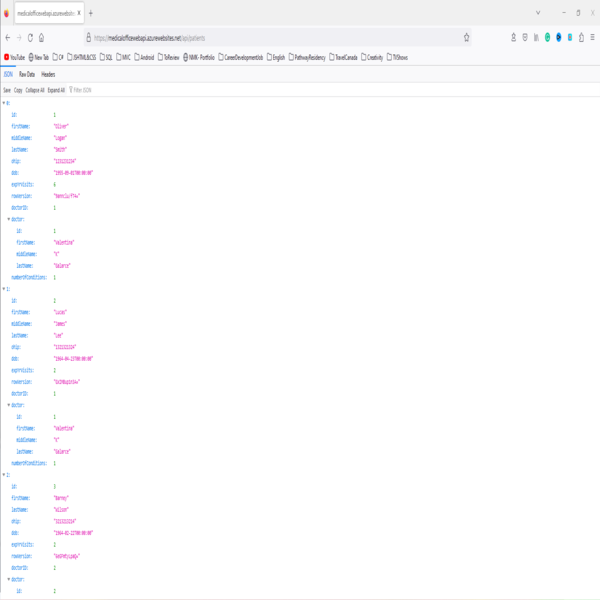Collapse JSON item 0
Viewport: 600px width, 600px height.
4,103
